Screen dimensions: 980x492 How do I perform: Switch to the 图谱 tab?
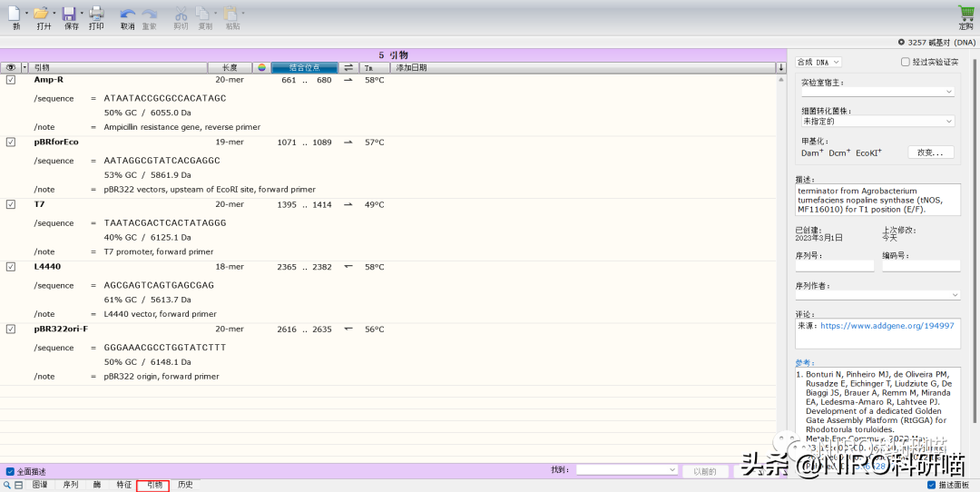point(40,485)
